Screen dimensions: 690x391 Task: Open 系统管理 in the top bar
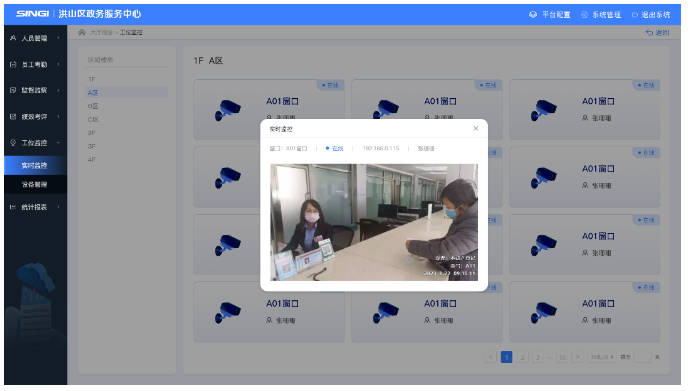601,15
